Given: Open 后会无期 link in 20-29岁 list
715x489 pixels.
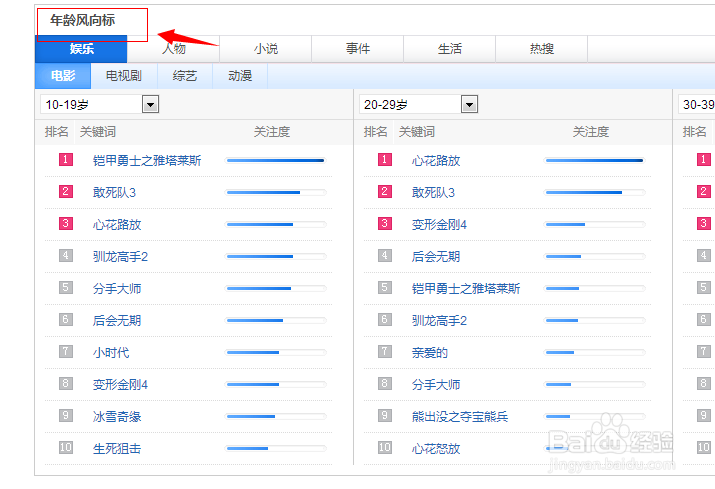Looking at the screenshot, I should [436, 256].
